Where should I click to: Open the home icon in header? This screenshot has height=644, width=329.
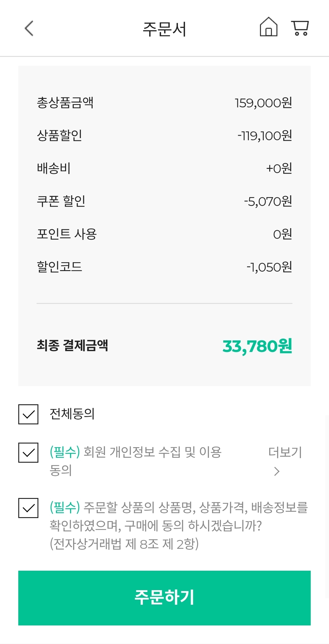pos(268,27)
